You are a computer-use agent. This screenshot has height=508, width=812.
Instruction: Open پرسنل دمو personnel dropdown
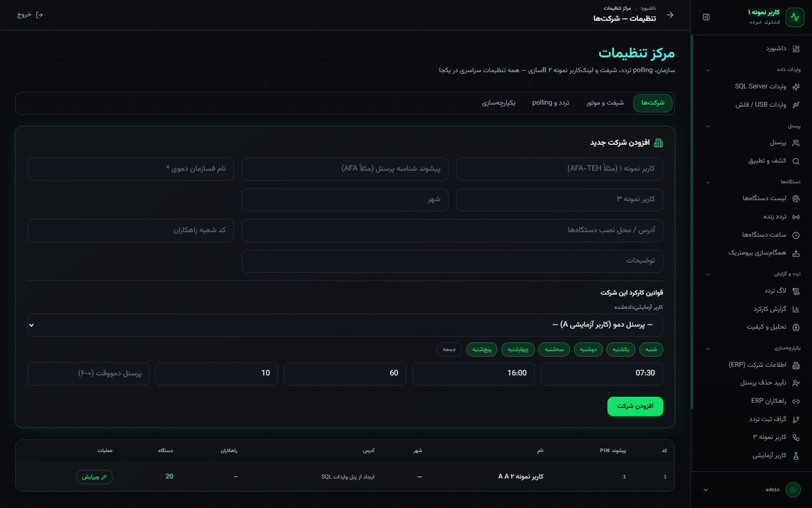coord(345,325)
